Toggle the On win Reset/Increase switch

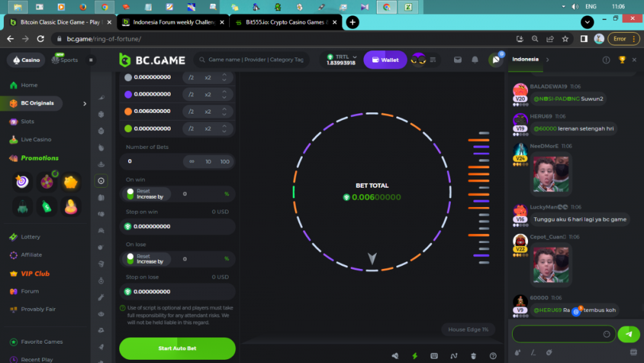[x=130, y=194]
